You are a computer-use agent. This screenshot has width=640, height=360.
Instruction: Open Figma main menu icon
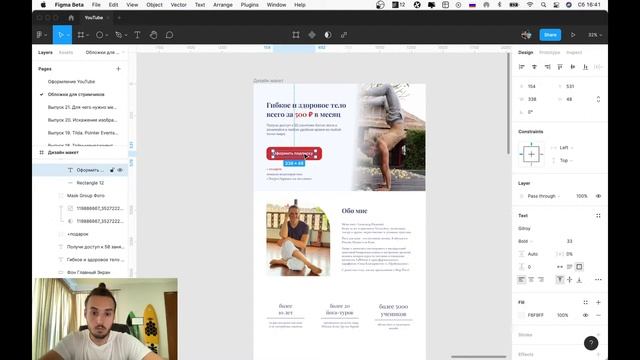(39, 35)
